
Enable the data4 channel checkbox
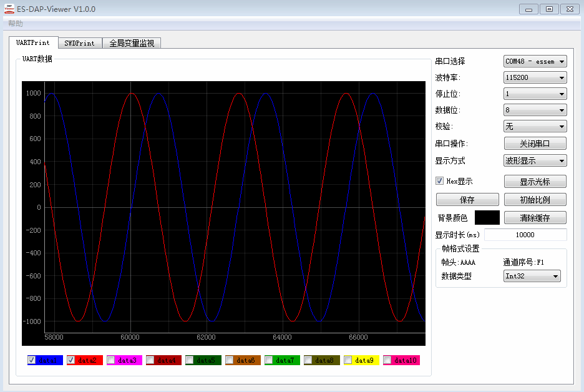coord(150,360)
